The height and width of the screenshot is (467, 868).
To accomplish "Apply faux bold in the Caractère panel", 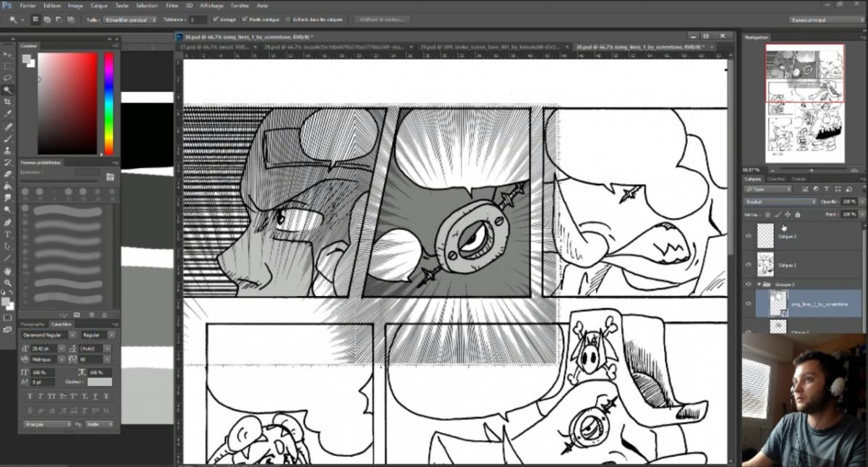I will pyautogui.click(x=30, y=395).
